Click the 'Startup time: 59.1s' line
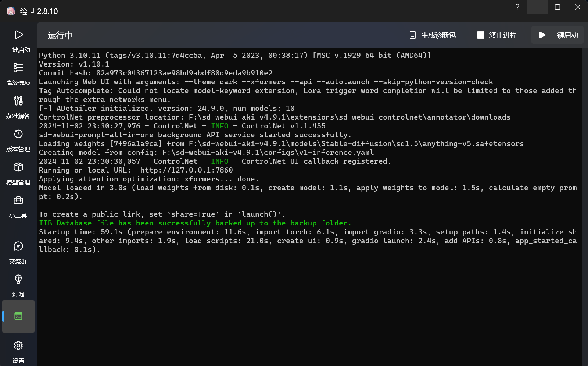This screenshot has width=588, height=366. [x=308, y=241]
